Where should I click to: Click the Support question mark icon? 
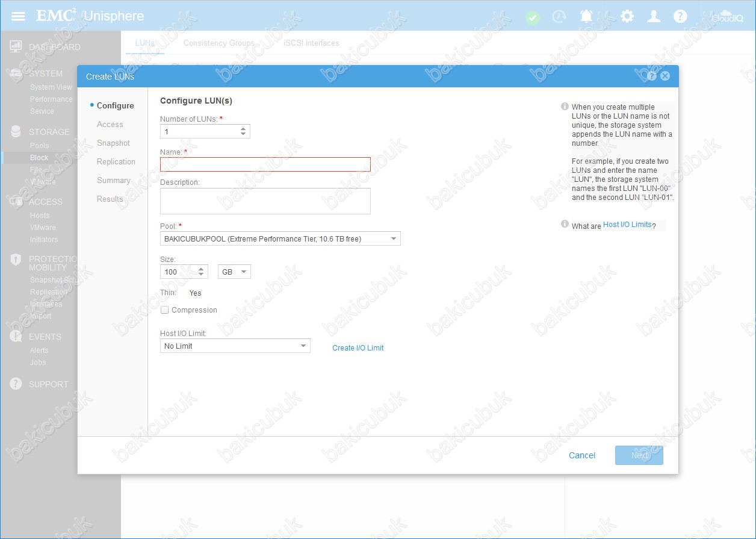coord(16,384)
